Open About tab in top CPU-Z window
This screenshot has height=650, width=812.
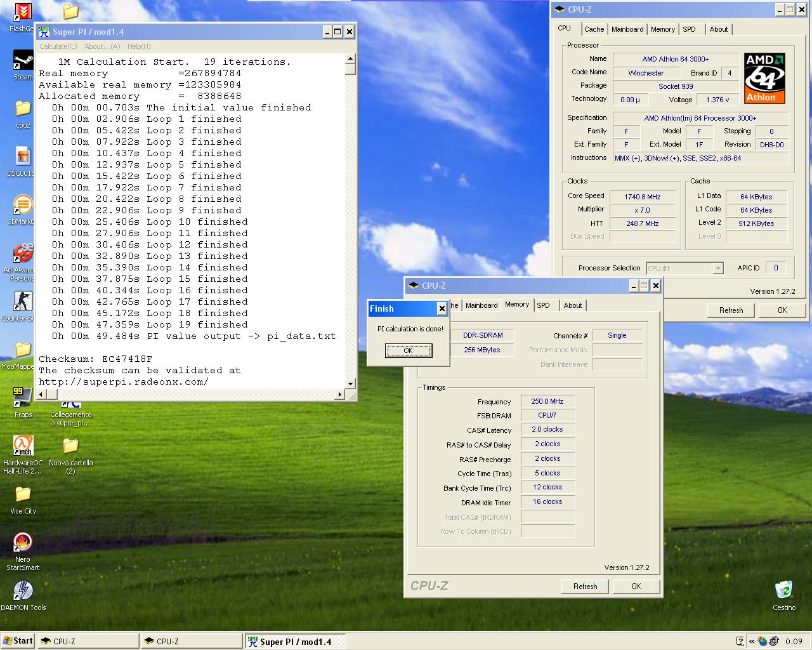click(x=719, y=29)
